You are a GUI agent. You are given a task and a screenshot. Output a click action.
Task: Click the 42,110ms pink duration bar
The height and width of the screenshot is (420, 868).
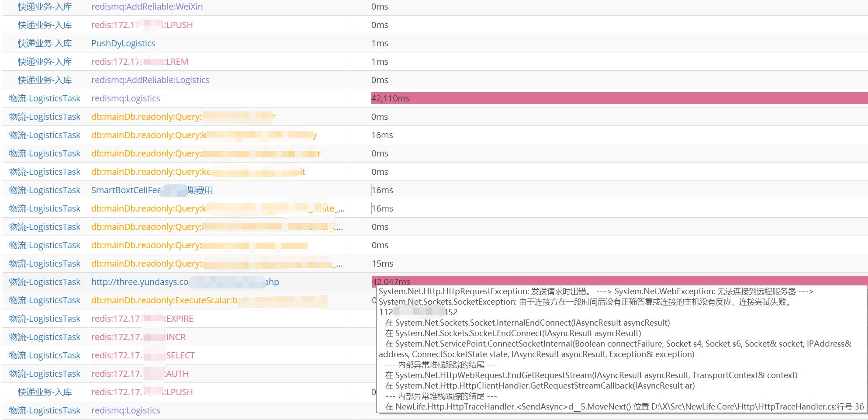pos(619,98)
